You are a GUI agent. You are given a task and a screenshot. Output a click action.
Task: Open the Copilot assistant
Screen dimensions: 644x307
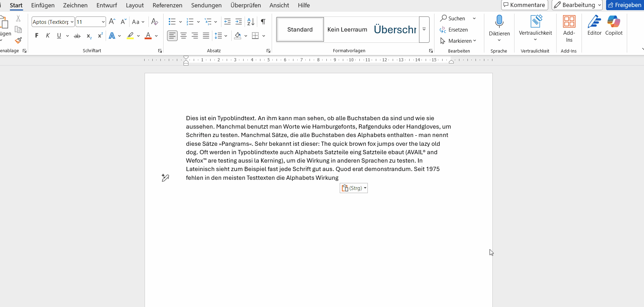tap(613, 25)
